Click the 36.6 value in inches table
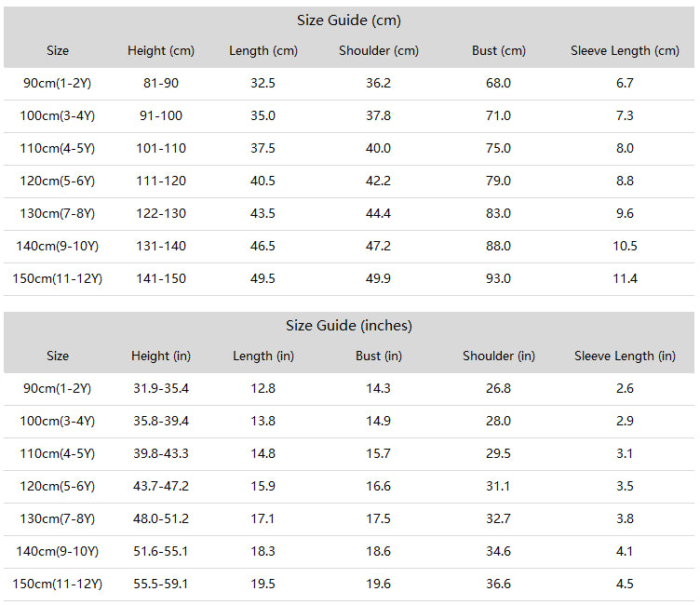This screenshot has height=605, width=700. (x=498, y=584)
